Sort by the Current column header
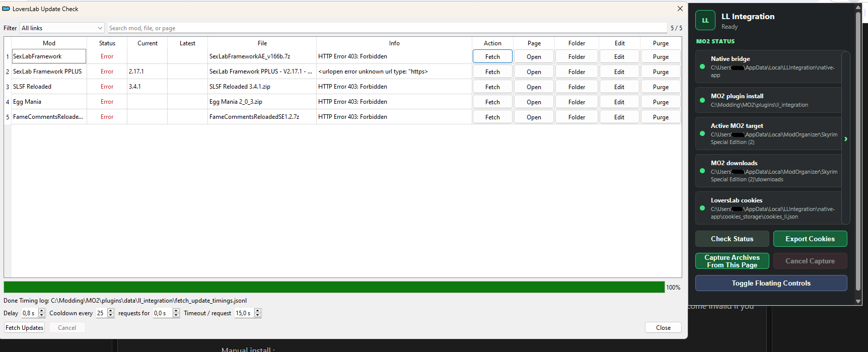The height and width of the screenshot is (352, 868). (x=147, y=43)
